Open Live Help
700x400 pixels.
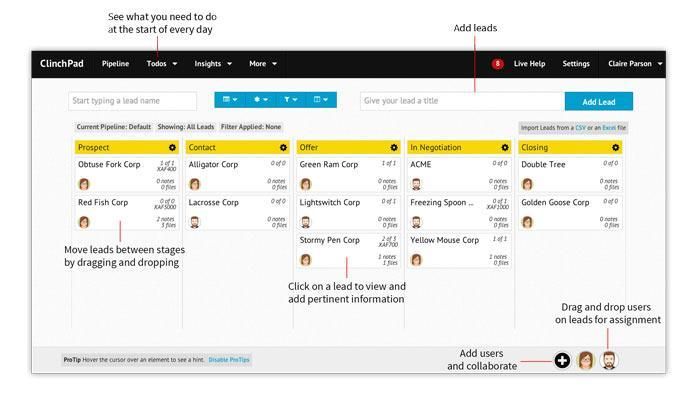tap(529, 64)
